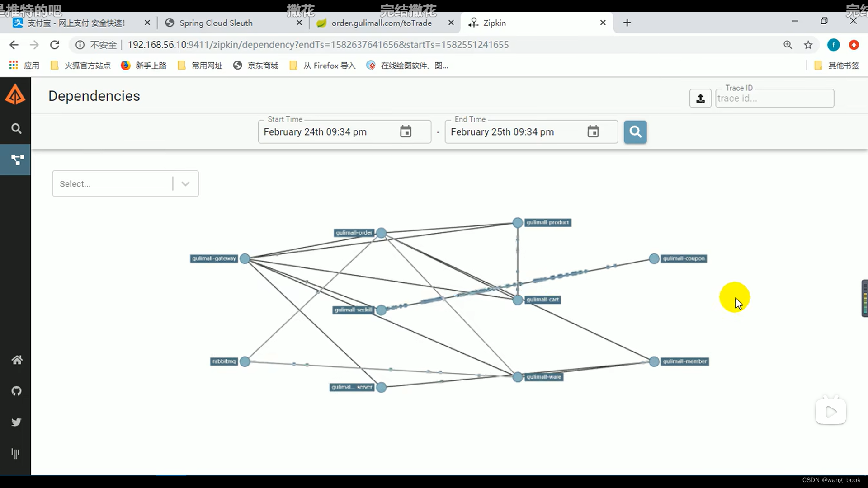The image size is (868, 488).
Task: Select the gulimall server node at bottom
Action: 381,387
